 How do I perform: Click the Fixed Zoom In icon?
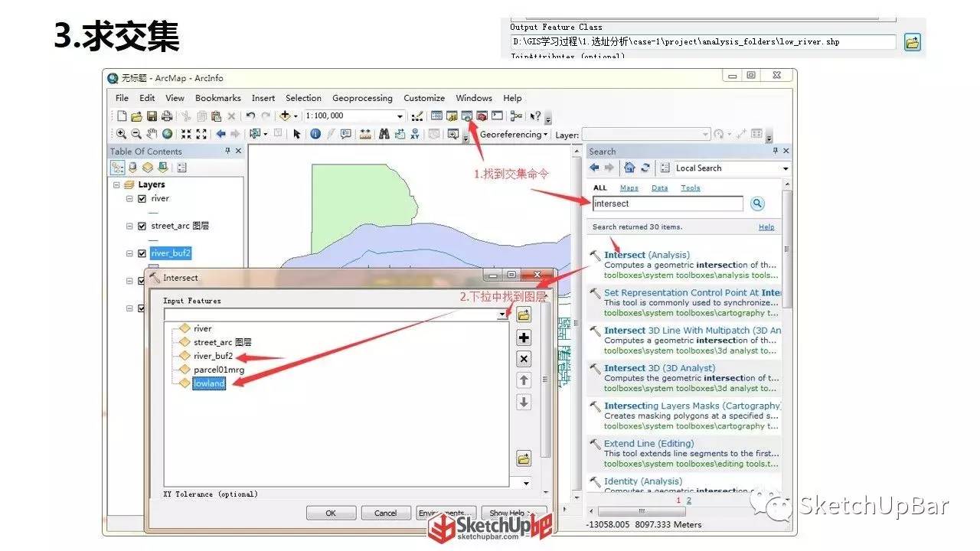click(x=186, y=134)
